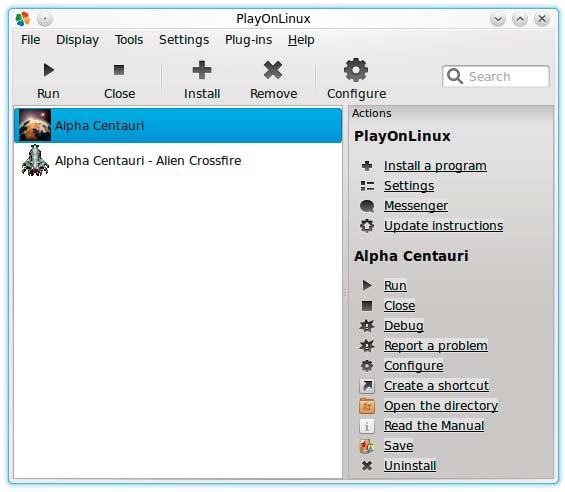Click the Report a problem link
This screenshot has width=565, height=492.
436,346
